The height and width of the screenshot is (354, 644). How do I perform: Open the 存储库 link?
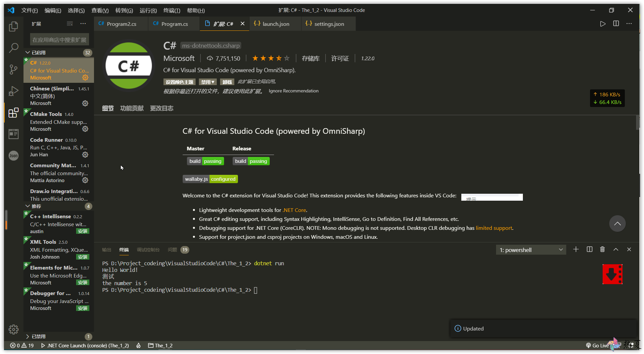[x=310, y=59]
